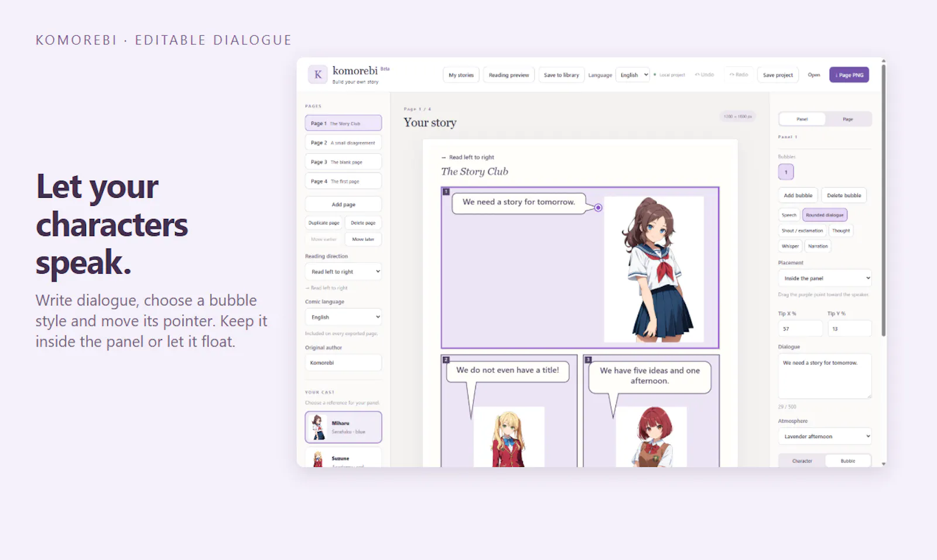Viewport: 937px width, 560px height.
Task: Select bubble number 1 chip
Action: tap(786, 172)
